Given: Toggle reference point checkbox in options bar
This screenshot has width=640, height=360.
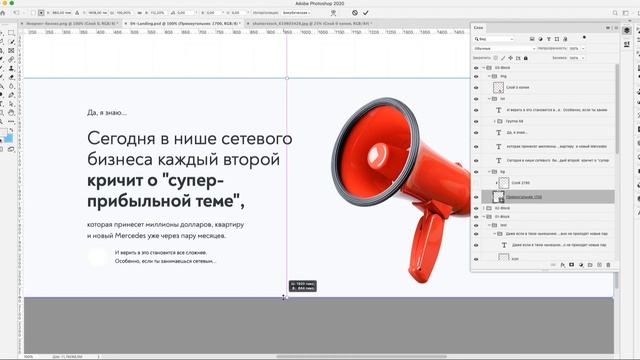Looking at the screenshot, I should tap(33, 13).
